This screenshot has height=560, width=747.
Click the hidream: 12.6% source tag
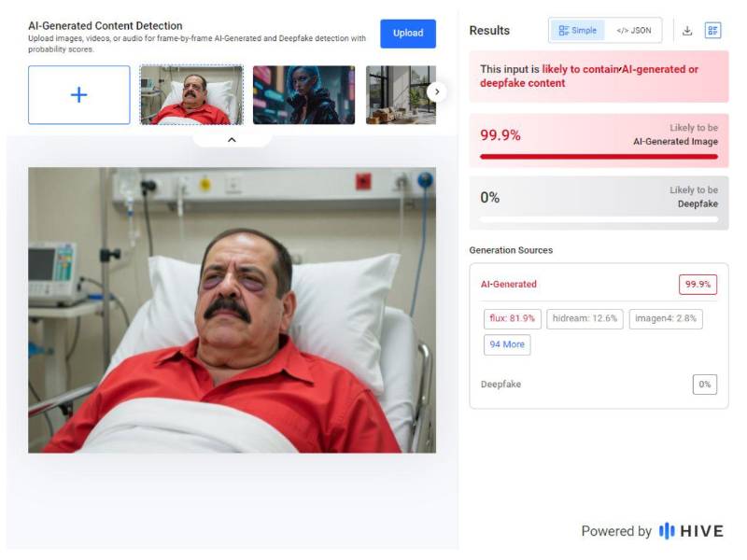pos(584,318)
